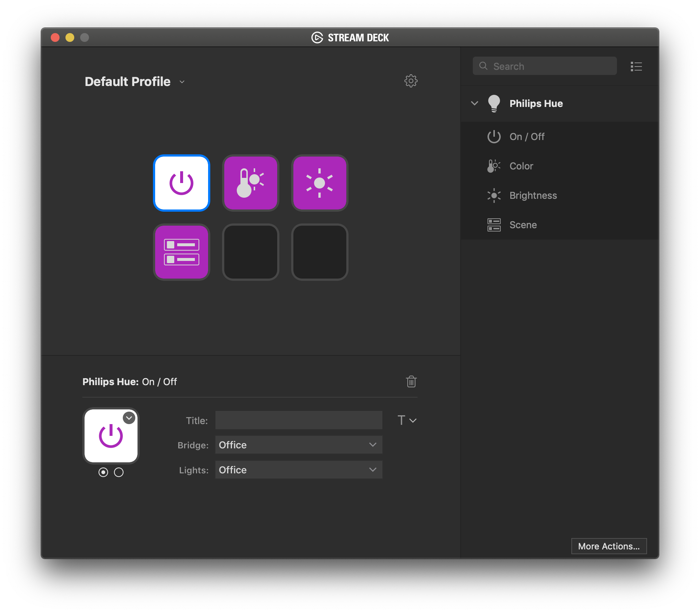Open Stream Deck preferences gear
The width and height of the screenshot is (700, 613).
pyautogui.click(x=411, y=81)
